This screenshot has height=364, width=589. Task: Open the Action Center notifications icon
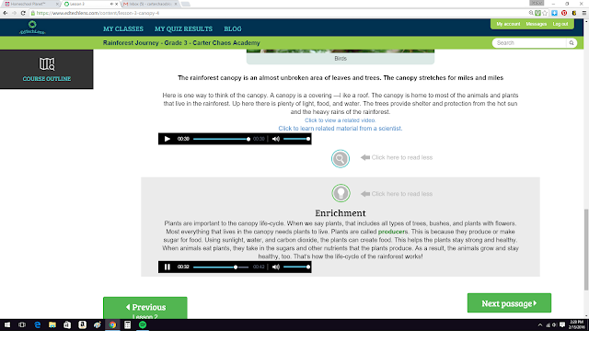562,325
